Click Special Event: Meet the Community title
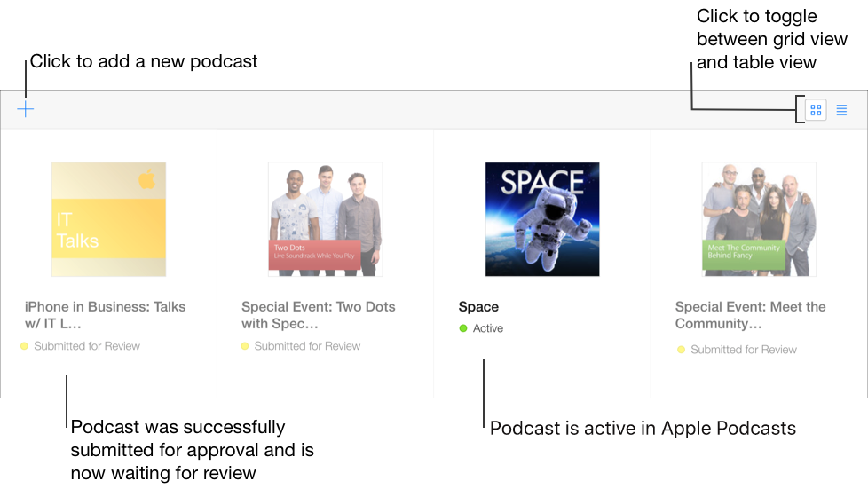This screenshot has width=868, height=489. (750, 315)
